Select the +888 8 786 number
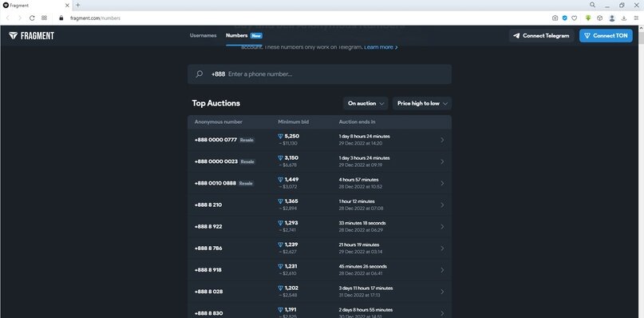 (x=208, y=248)
